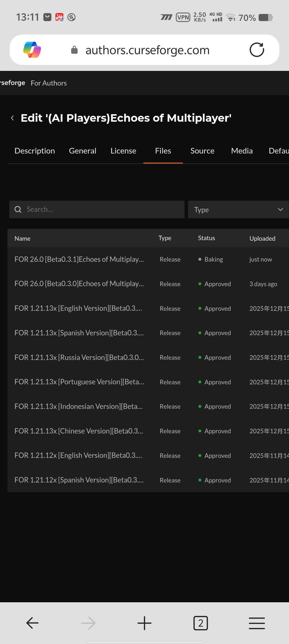The height and width of the screenshot is (644, 289).
Task: Open FOR 1.21.13x Spanish Version file
Action: (79, 333)
